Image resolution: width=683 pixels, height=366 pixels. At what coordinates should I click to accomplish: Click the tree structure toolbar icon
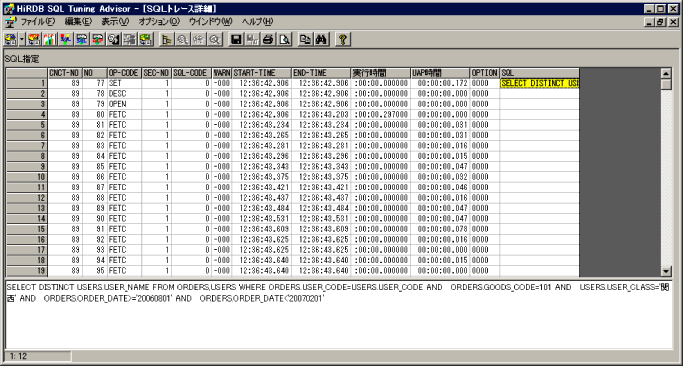166,40
